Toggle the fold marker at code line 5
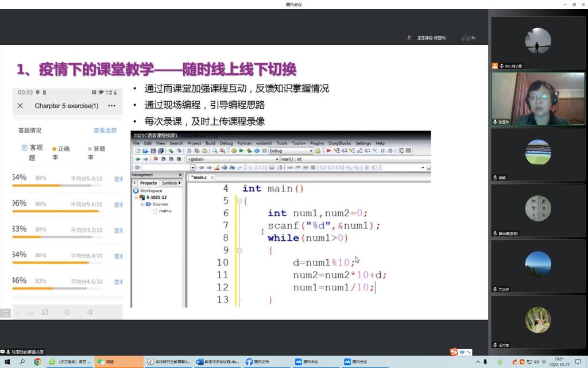Image resolution: width=588 pixels, height=368 pixels. coord(239,201)
